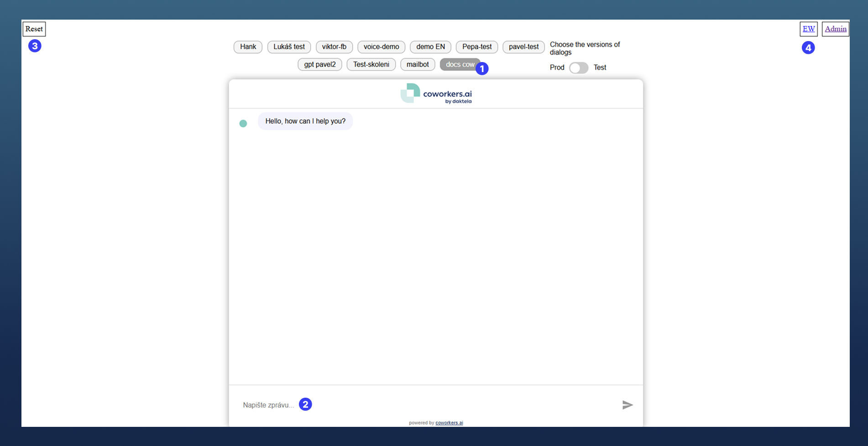
Task: Open the EW link
Action: tap(808, 29)
